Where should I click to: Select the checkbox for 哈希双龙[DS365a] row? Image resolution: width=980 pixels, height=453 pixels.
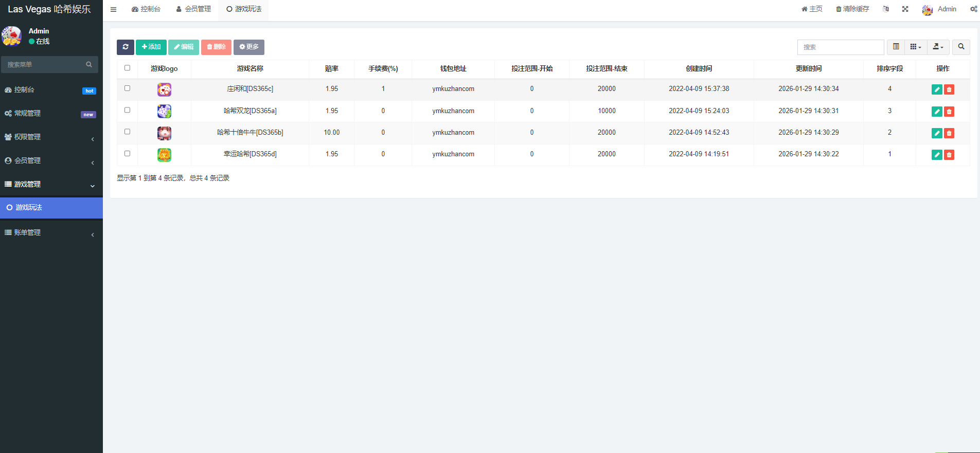pyautogui.click(x=127, y=110)
